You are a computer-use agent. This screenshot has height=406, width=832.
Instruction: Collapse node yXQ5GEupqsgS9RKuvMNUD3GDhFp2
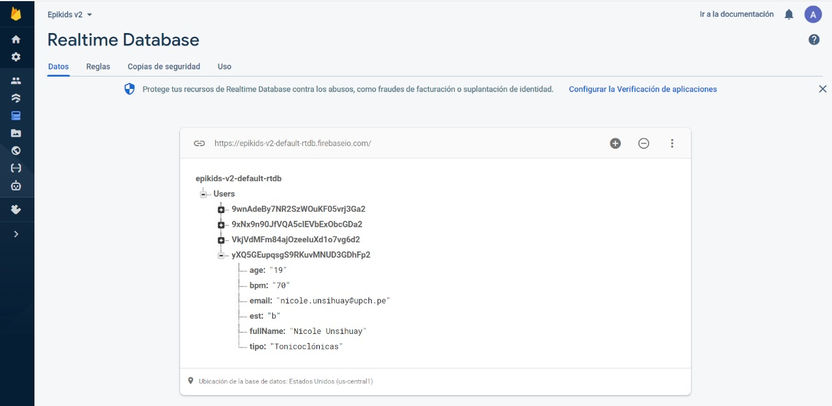click(221, 255)
